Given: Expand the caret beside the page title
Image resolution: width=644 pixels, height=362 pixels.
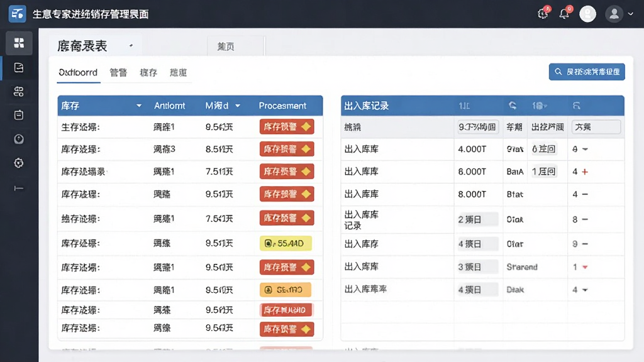Looking at the screenshot, I should click(x=131, y=45).
